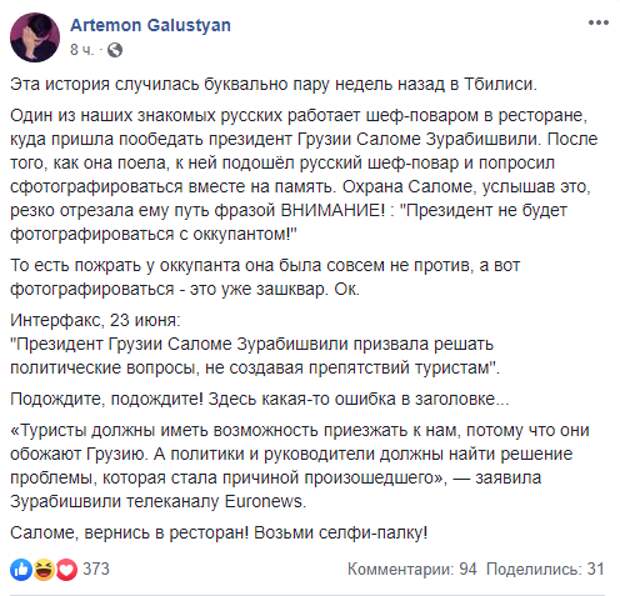Click the author's profile picture

[35, 37]
